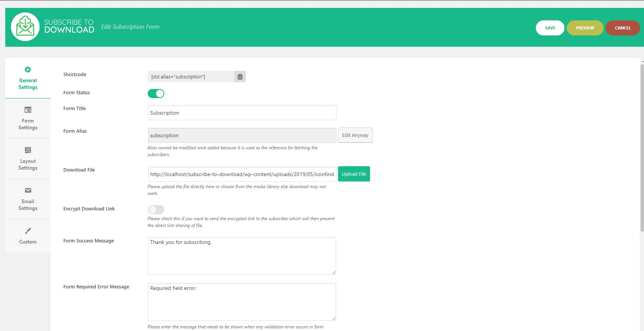Copy shortcode with the clipboard icon
The height and width of the screenshot is (331, 644).
pos(240,77)
